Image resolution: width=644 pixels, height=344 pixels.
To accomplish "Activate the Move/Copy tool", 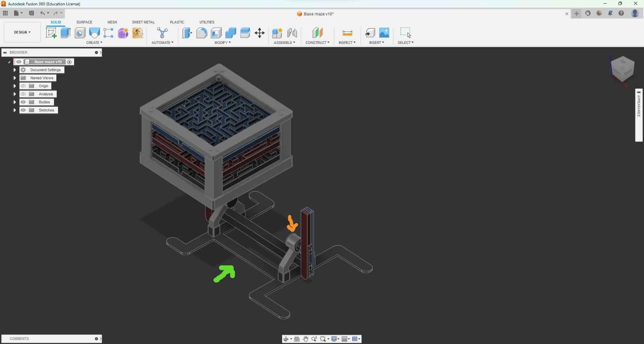I will pyautogui.click(x=260, y=33).
